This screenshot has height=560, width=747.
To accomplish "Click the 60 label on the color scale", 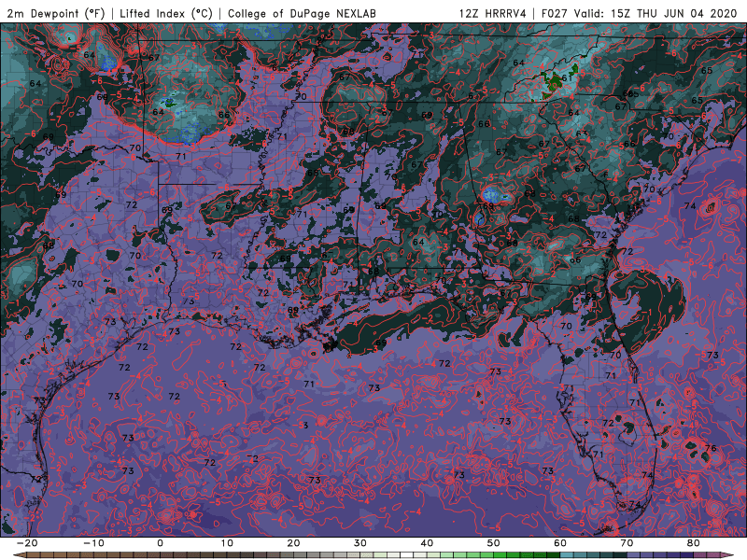I will coord(560,543).
